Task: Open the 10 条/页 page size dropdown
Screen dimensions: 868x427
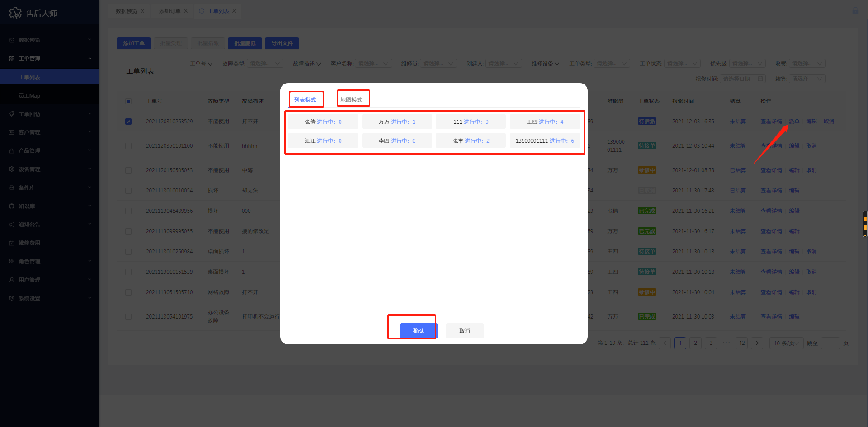Action: tap(786, 343)
